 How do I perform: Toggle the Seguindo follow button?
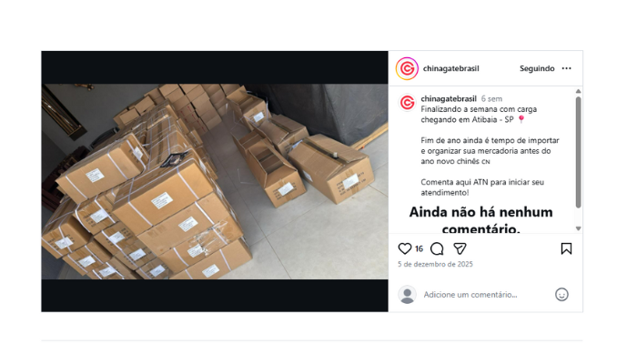point(537,68)
